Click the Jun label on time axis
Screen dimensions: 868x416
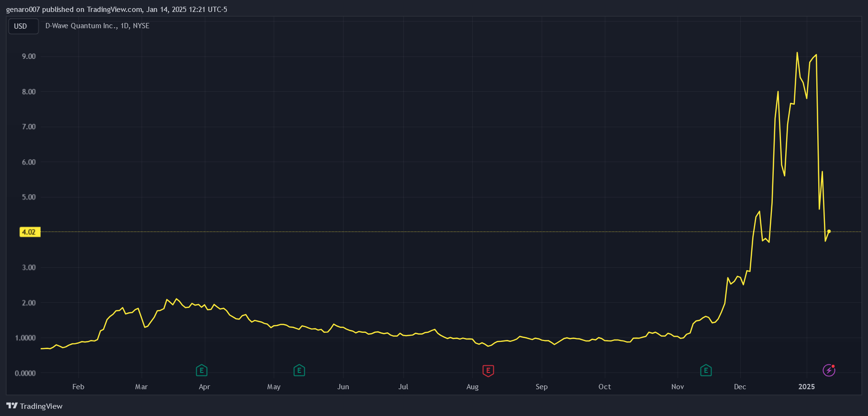343,387
